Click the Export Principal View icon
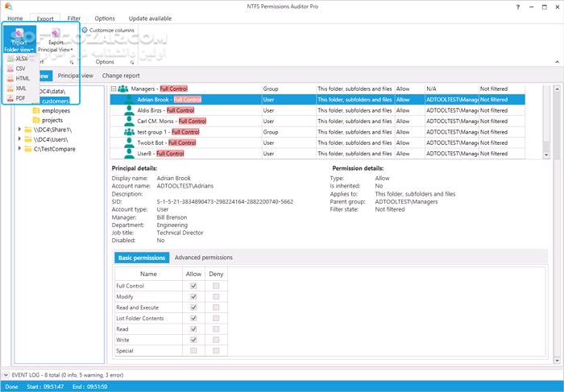Image resolution: width=564 pixels, height=392 pixels. 56,33
